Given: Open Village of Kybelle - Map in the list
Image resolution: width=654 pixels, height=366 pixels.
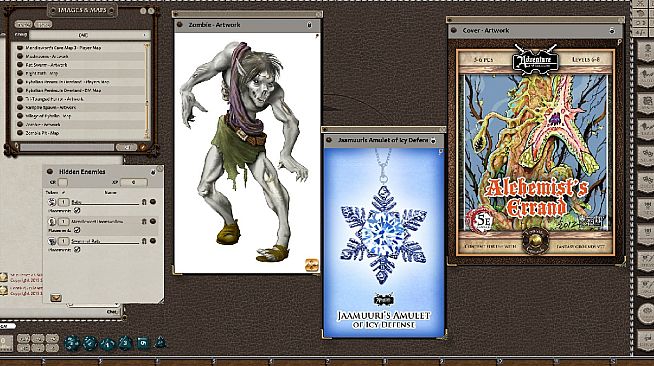Looking at the screenshot, I should pyautogui.click(x=48, y=116).
